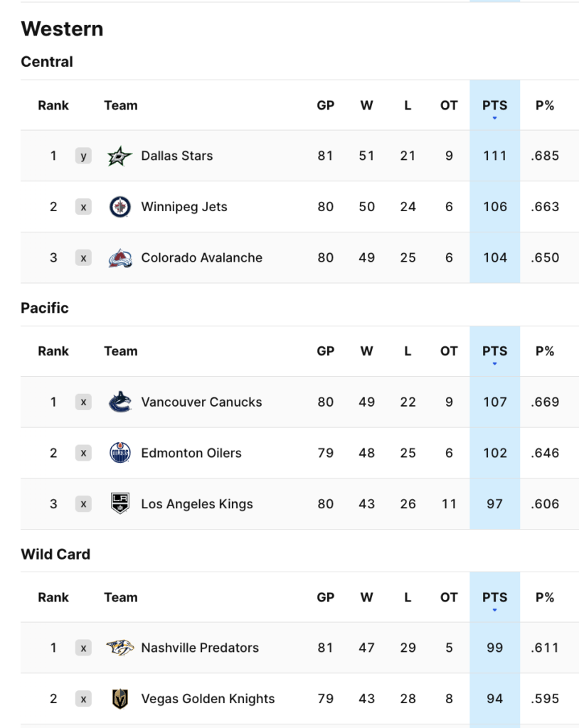The width and height of the screenshot is (579, 728).
Task: Click the Dallas Stars team logo
Action: click(120, 156)
